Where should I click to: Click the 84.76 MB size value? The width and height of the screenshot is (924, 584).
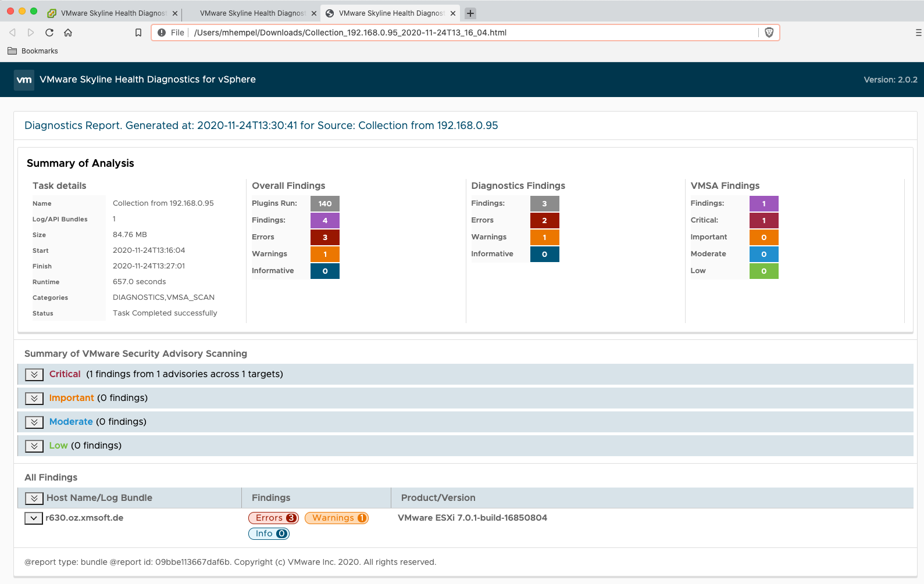[130, 235]
